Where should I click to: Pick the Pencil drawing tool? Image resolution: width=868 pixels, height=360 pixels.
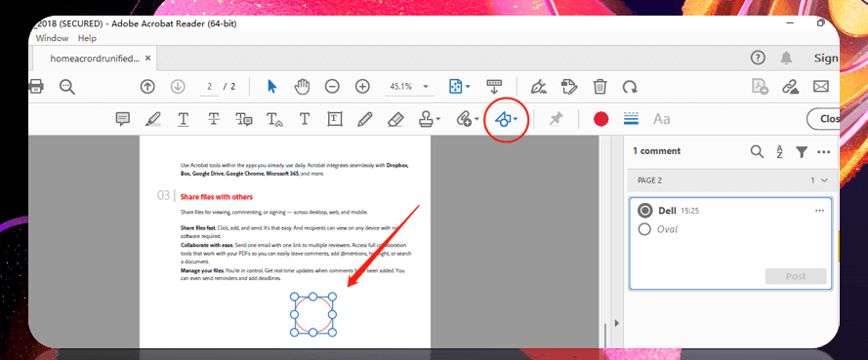pyautogui.click(x=364, y=119)
